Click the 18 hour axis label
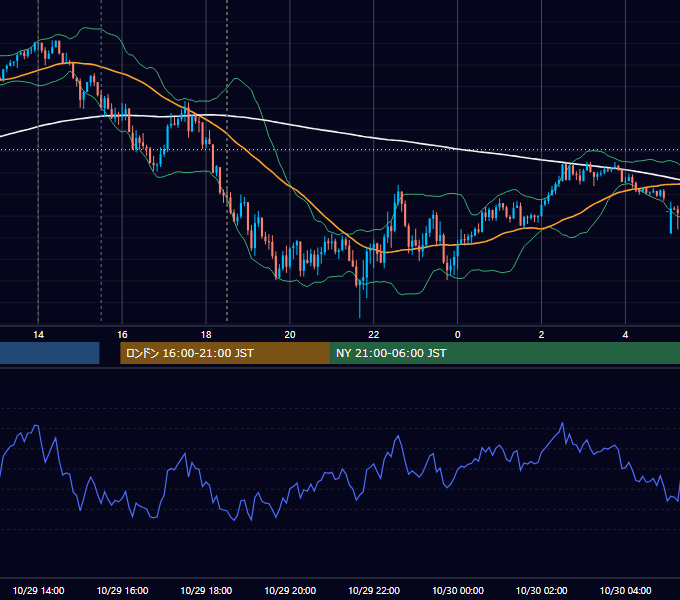The image size is (680, 600). click(x=206, y=335)
